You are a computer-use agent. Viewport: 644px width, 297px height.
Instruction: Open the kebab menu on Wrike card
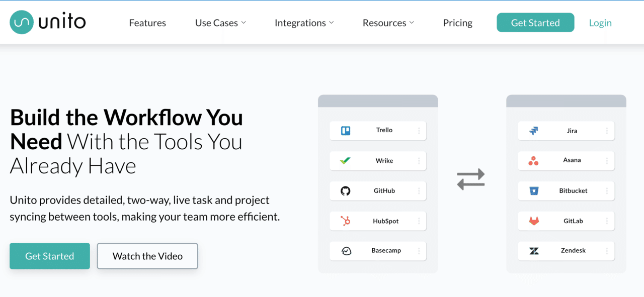419,161
